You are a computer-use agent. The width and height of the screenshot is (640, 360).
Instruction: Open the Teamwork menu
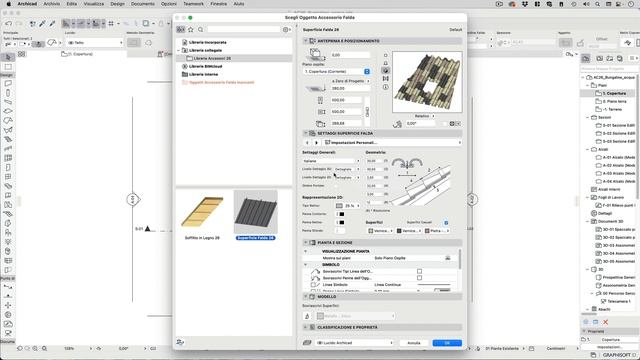tap(193, 4)
